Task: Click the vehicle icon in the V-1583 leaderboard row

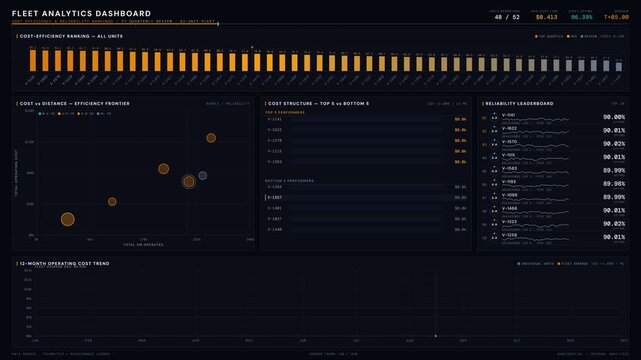Action: [494, 170]
